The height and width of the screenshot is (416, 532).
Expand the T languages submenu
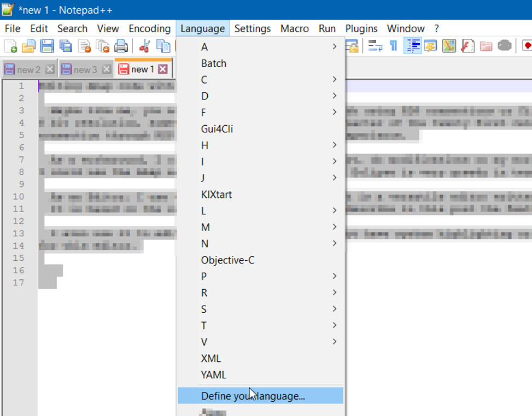click(x=260, y=325)
